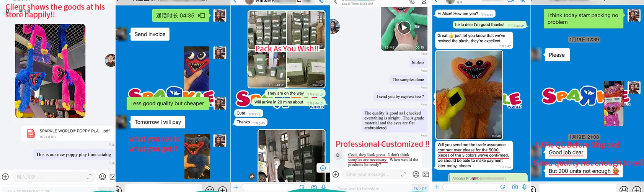Open the orange plush toy photo
Screen dimensions: 644x192
pyautogui.click(x=469, y=95)
